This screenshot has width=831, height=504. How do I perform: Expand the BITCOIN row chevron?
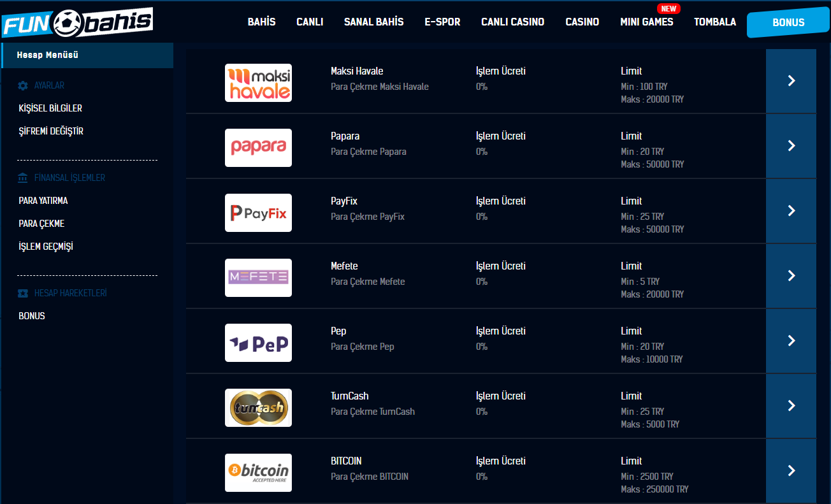click(791, 471)
